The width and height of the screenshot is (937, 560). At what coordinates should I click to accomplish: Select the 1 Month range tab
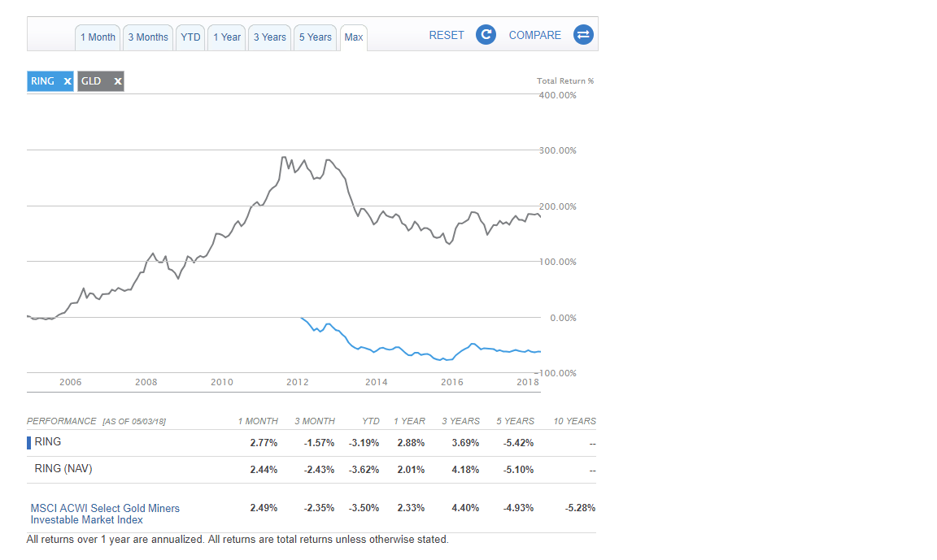[x=98, y=37]
